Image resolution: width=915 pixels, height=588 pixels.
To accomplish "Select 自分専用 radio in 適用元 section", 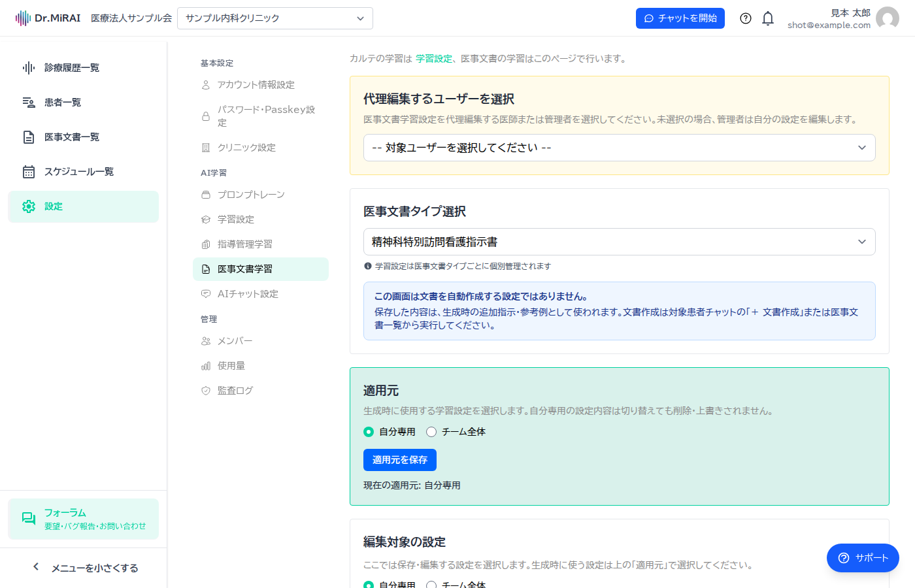I will (x=369, y=432).
